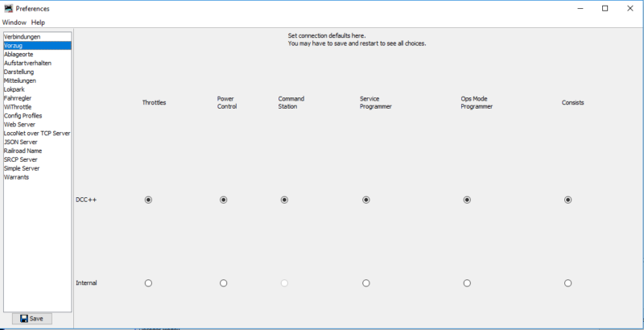Choose Internal radio for Consists

tap(568, 283)
